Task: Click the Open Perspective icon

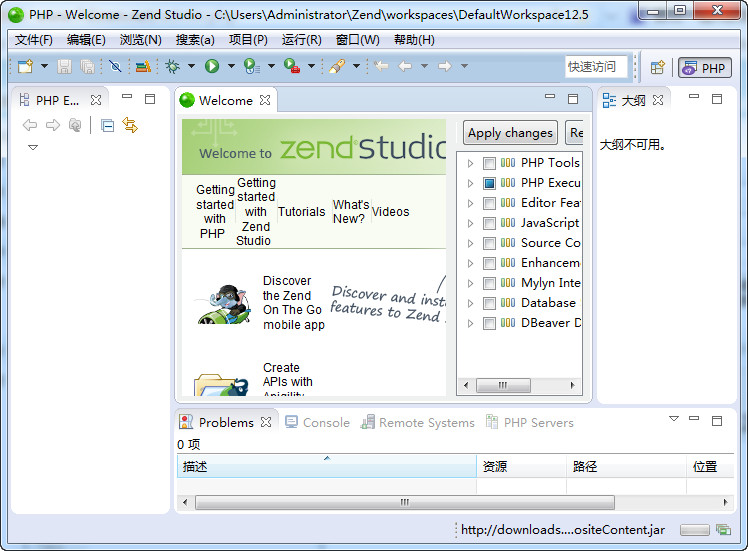Action: coord(658,67)
